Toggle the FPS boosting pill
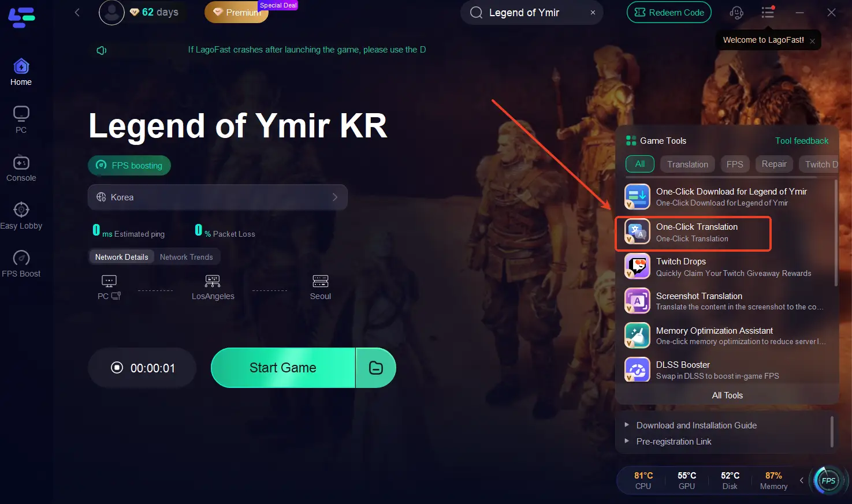This screenshot has height=504, width=852. pos(129,165)
